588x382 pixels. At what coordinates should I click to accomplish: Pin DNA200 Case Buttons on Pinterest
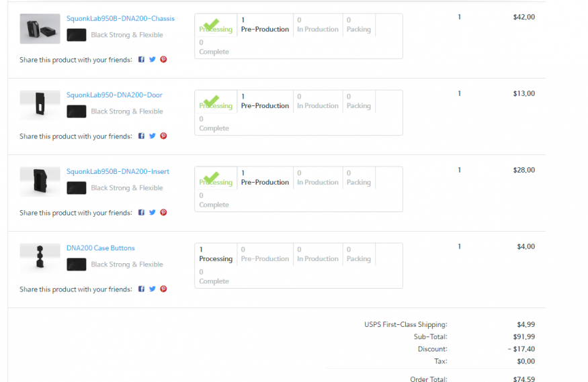163,289
